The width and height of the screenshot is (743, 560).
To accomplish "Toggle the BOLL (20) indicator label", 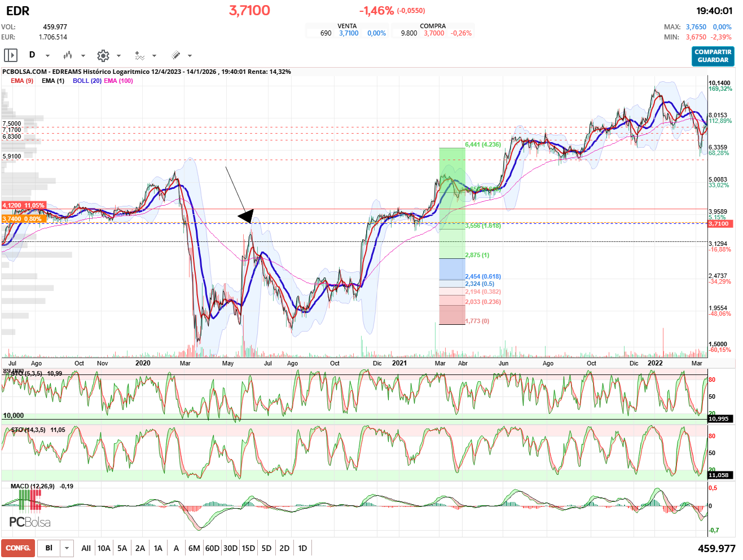I will 87,81.
